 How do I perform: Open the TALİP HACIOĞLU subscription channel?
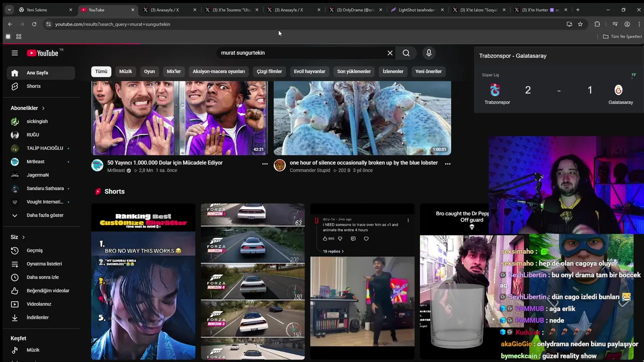click(41, 148)
